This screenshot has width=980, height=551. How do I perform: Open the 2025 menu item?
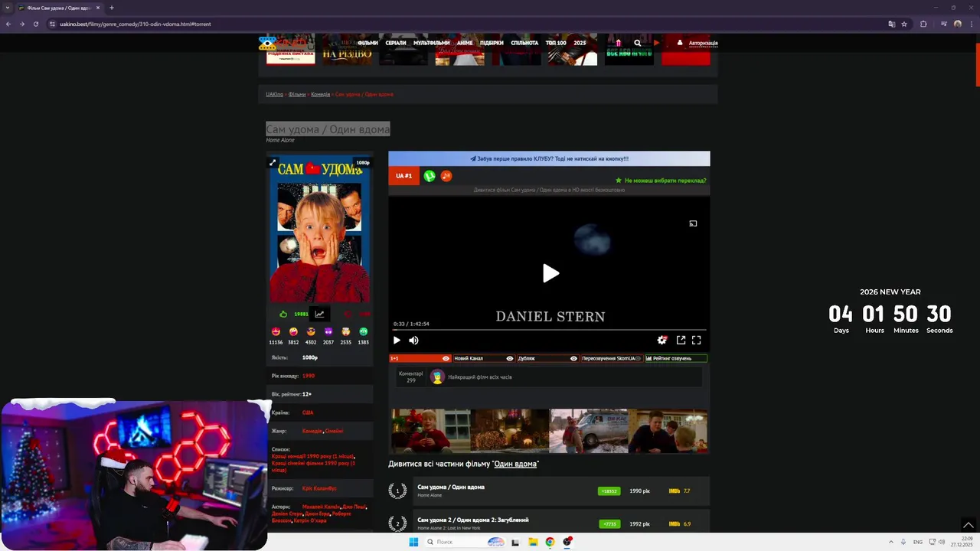pyautogui.click(x=580, y=43)
